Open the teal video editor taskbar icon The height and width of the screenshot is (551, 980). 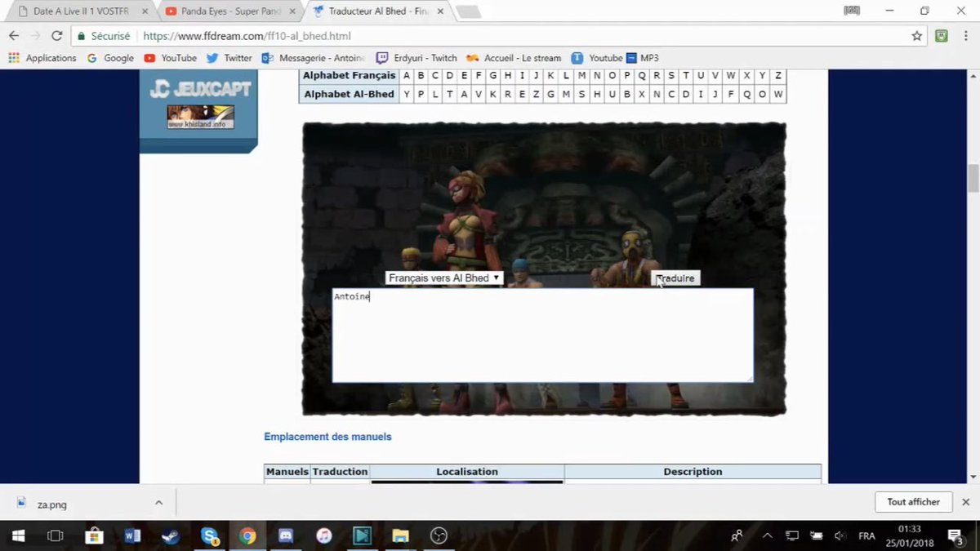coord(362,535)
